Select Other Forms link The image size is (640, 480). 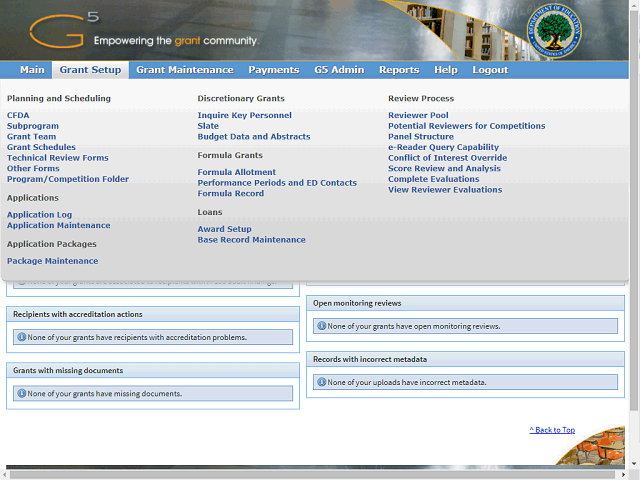tap(33, 168)
